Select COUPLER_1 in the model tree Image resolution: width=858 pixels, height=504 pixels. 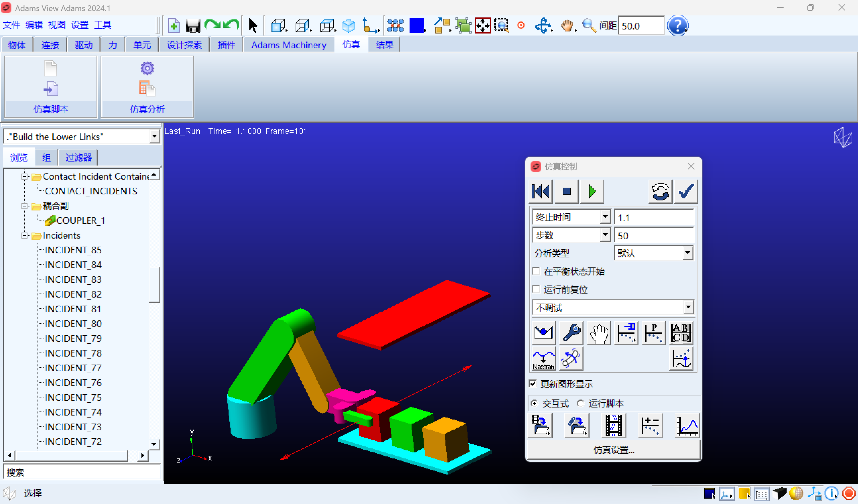pyautogui.click(x=80, y=221)
